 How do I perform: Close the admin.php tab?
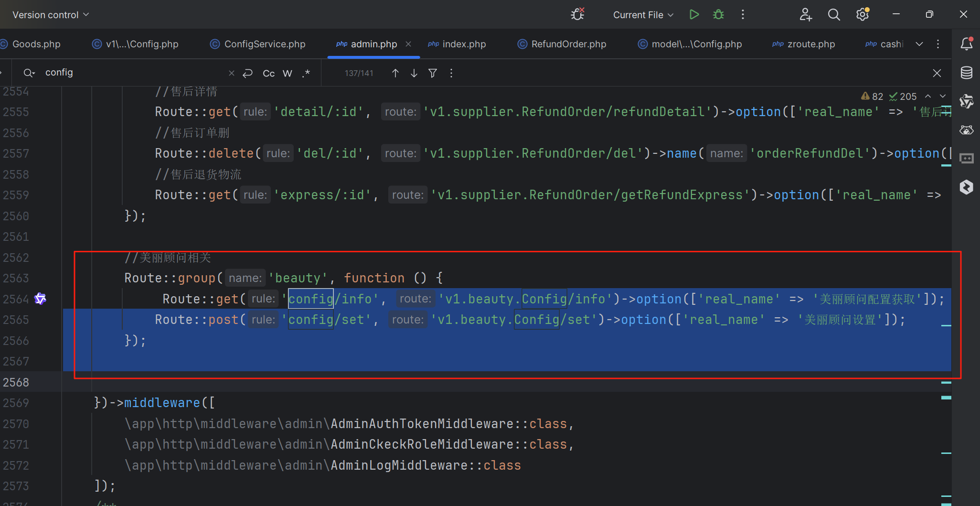coord(408,44)
